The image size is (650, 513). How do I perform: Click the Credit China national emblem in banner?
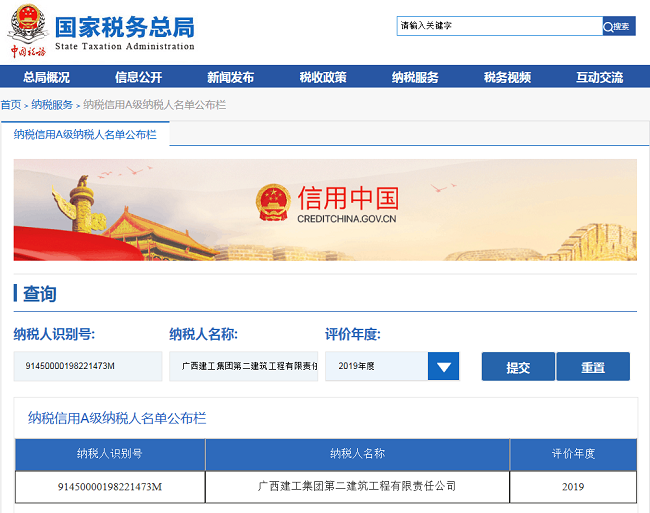[x=273, y=203]
